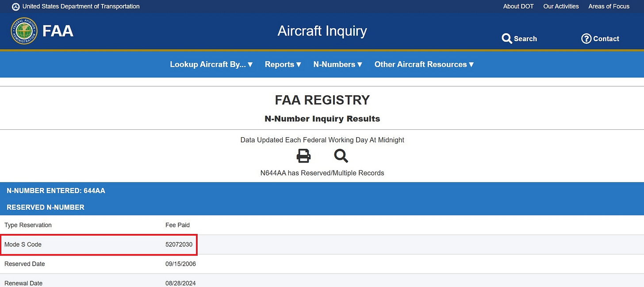
Task: Click the printer icon
Action: 303,156
